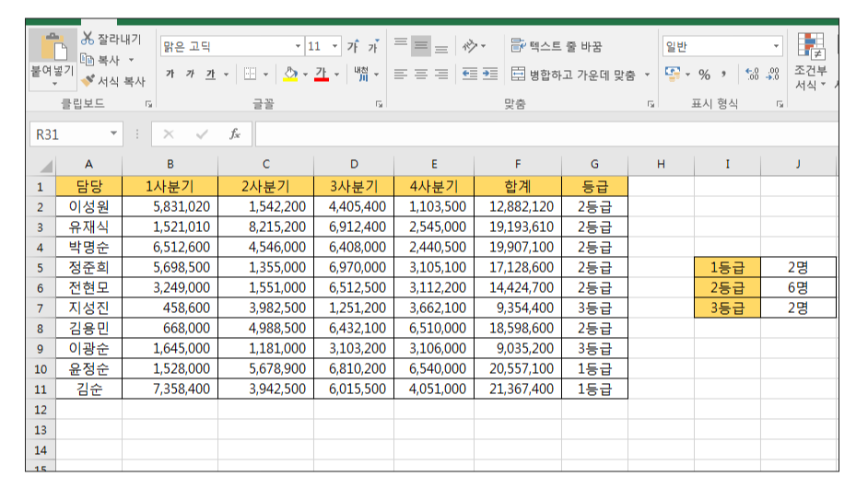Image resolution: width=868 pixels, height=488 pixels.
Task: Open the Copy dropdown arrow
Action: point(131,60)
